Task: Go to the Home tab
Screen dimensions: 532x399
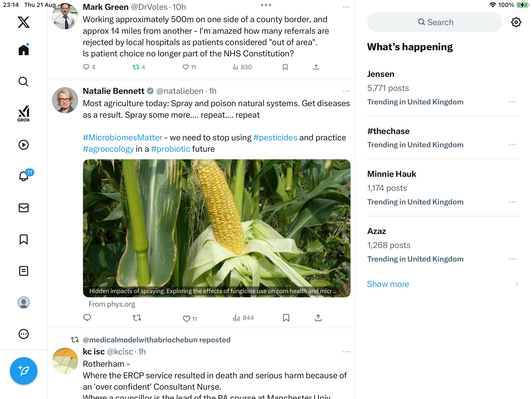Action: click(x=24, y=50)
